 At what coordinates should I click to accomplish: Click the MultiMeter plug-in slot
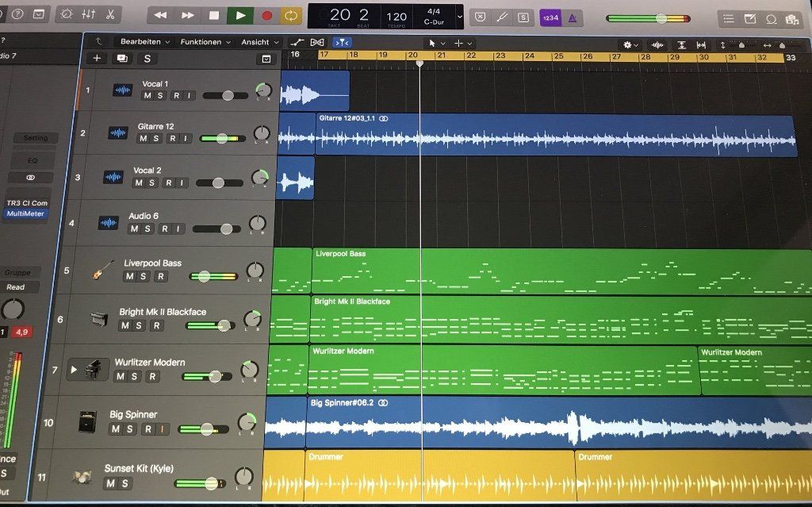coord(26,213)
